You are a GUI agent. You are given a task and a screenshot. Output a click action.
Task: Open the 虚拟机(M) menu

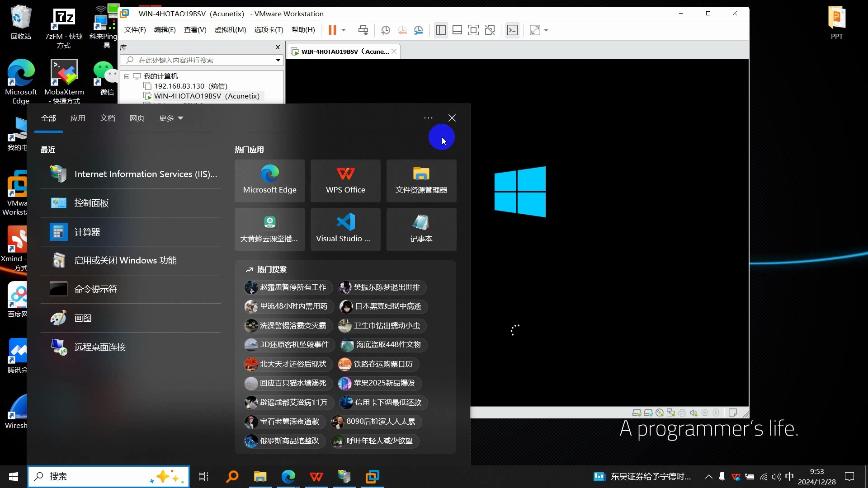click(x=230, y=30)
